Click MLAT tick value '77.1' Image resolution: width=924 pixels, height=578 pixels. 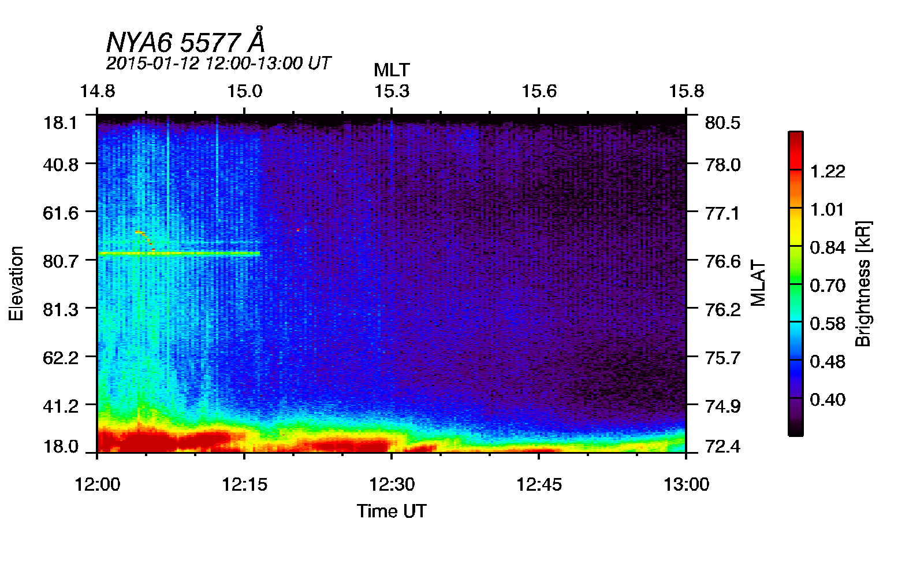click(x=723, y=213)
